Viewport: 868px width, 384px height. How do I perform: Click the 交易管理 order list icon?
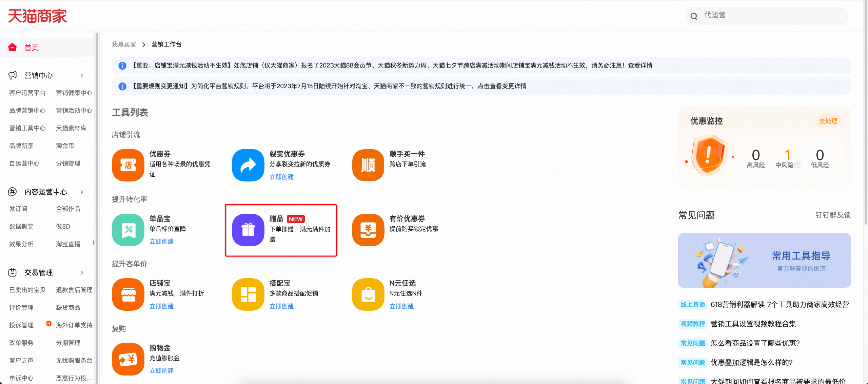(x=13, y=272)
